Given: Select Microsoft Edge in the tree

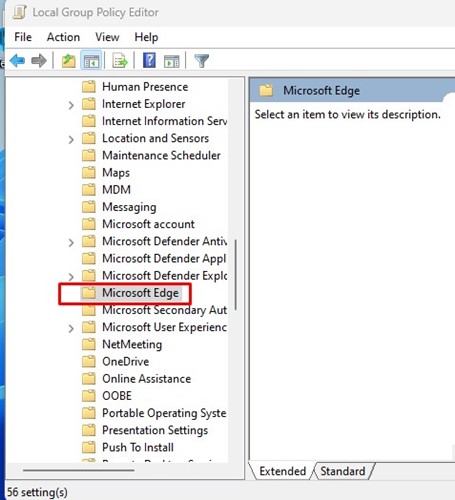Looking at the screenshot, I should [x=140, y=293].
